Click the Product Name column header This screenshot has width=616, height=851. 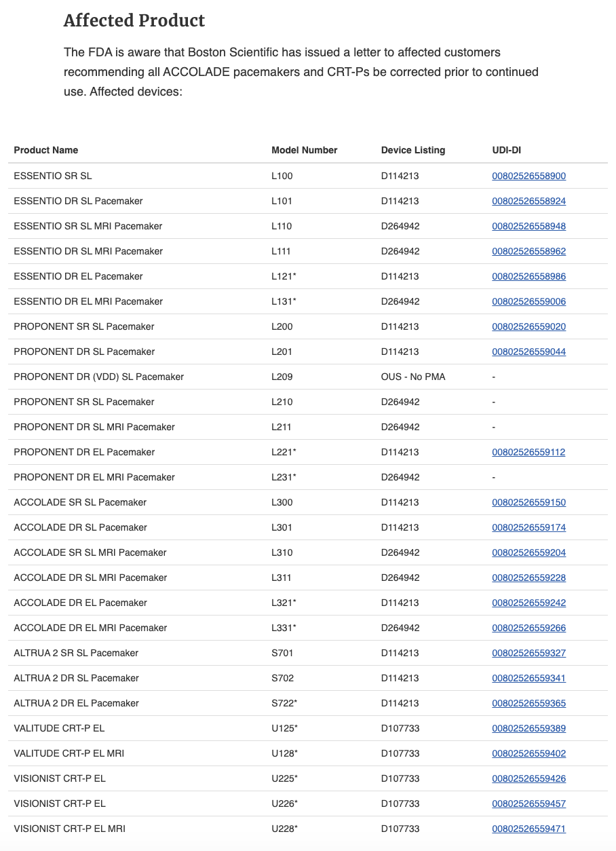point(46,150)
